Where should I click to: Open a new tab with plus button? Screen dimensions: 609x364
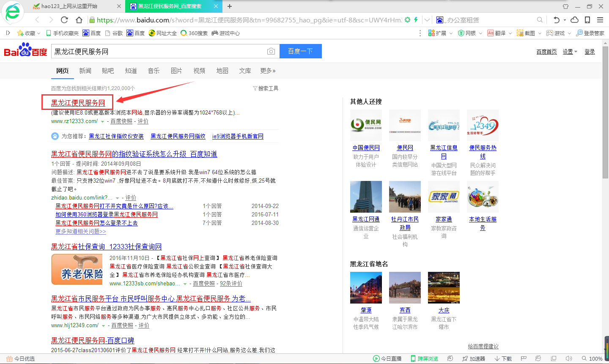(230, 6)
